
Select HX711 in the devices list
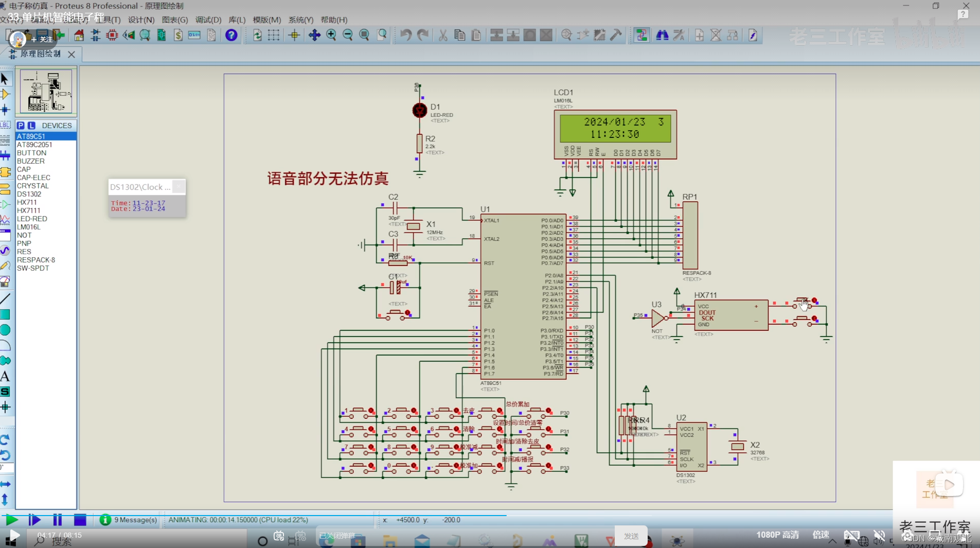(27, 202)
